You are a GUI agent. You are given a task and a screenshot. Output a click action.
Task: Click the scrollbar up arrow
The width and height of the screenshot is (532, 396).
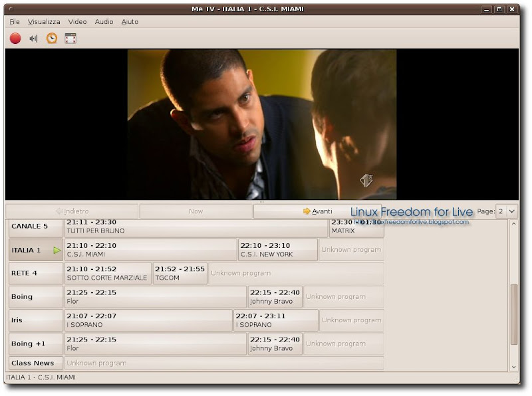(513, 224)
